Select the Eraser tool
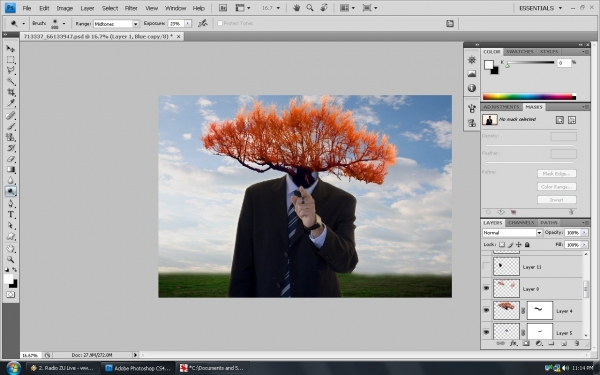600x375 pixels. click(x=10, y=159)
